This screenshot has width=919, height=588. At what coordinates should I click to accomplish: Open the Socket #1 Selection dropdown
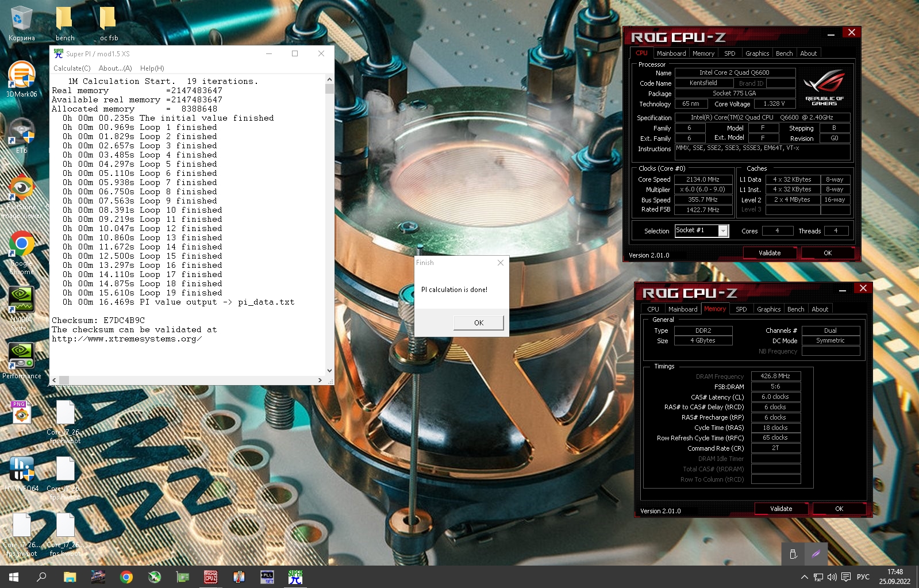coord(701,230)
